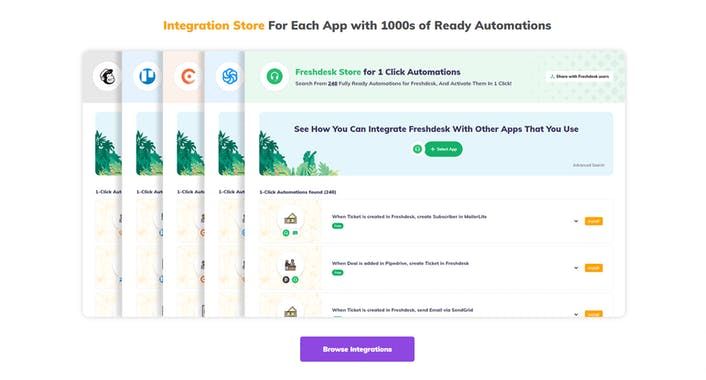Install the MailerLite subscriber automation
The image size is (706, 380).
point(593,221)
